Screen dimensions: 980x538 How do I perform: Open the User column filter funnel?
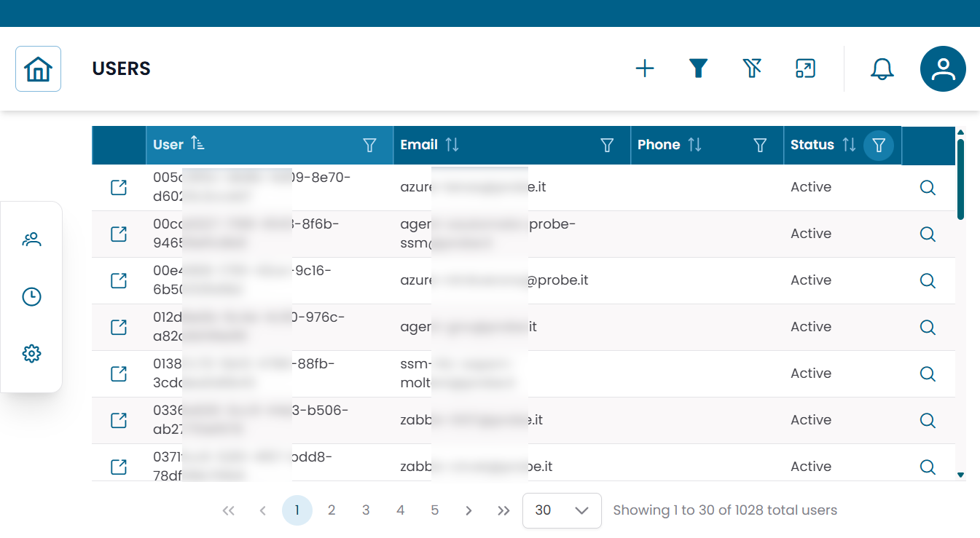(x=369, y=146)
